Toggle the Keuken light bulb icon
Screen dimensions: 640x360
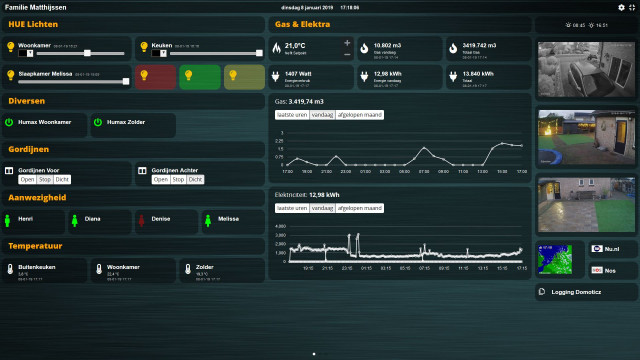pyautogui.click(x=144, y=47)
